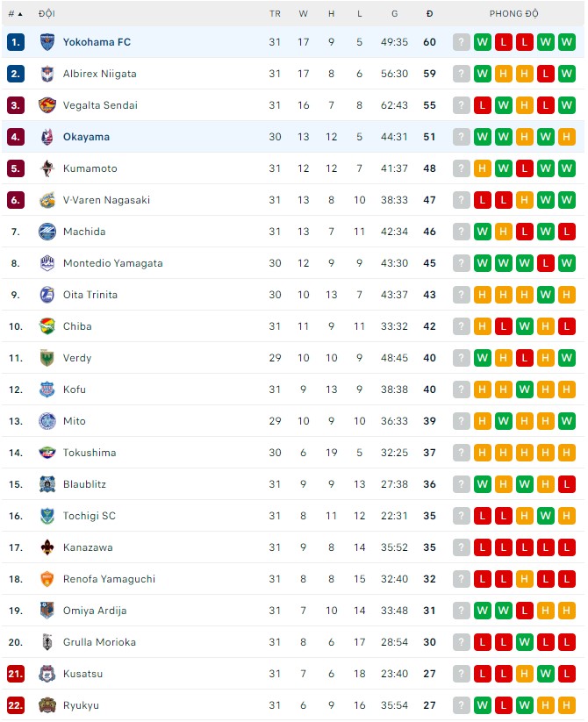Open the Montedio Yamagata team link

click(112, 263)
